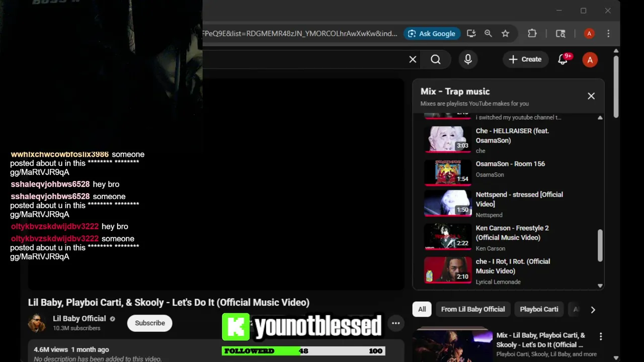Subscribe to Lil Baby Official
644x362 pixels.
pos(150,323)
